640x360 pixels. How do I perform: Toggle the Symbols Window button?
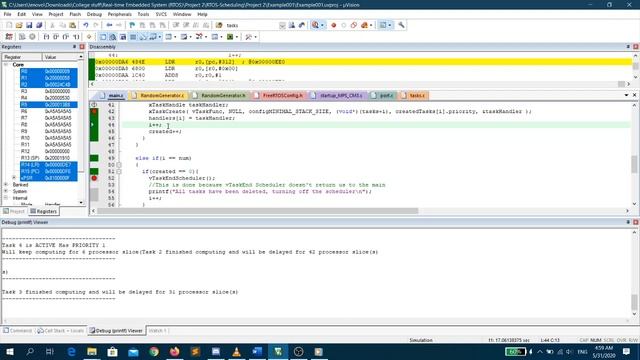123,37
